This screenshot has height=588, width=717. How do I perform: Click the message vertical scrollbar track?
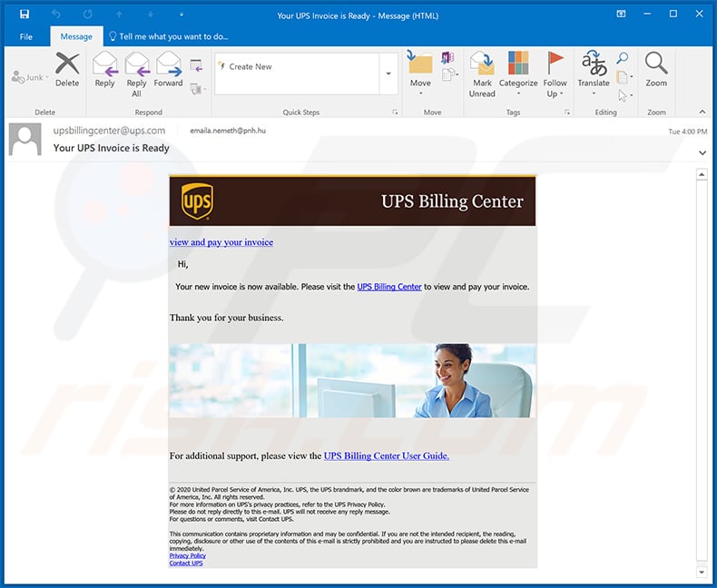coord(702,370)
